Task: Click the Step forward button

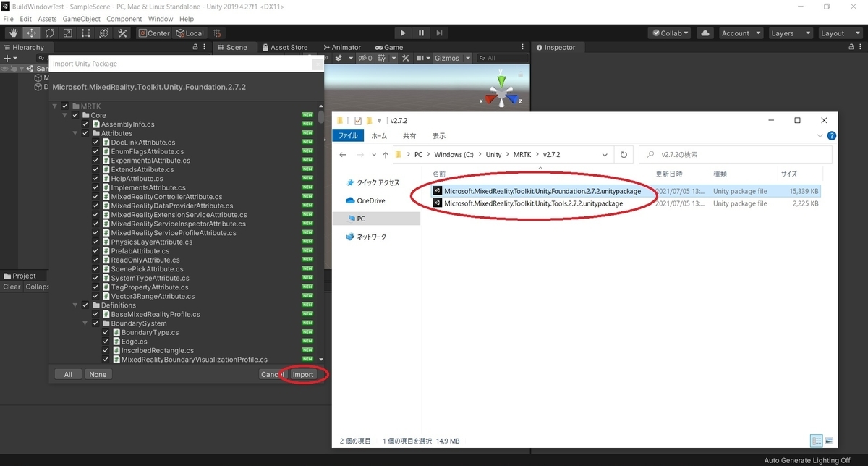Action: tap(439, 33)
